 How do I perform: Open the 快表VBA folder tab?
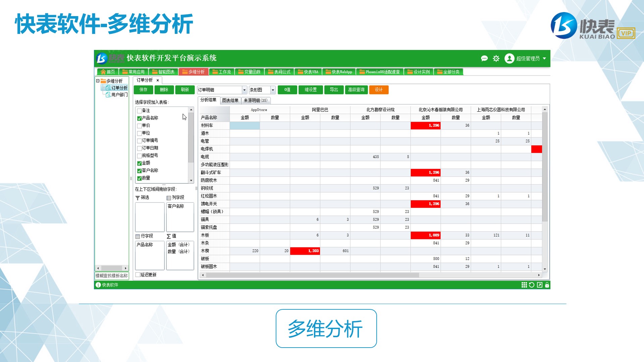tap(308, 72)
